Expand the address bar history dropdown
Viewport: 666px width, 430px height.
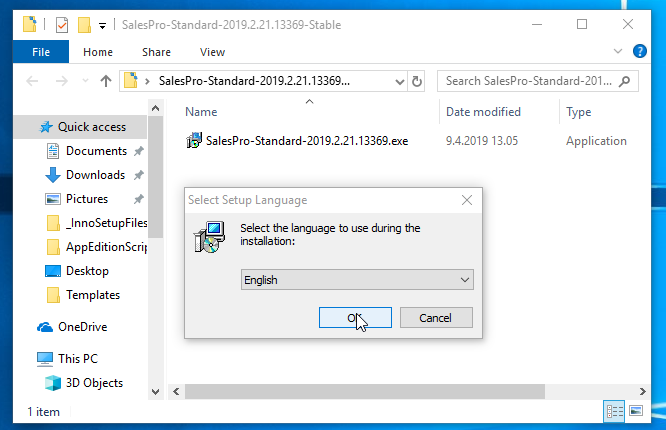pos(399,81)
